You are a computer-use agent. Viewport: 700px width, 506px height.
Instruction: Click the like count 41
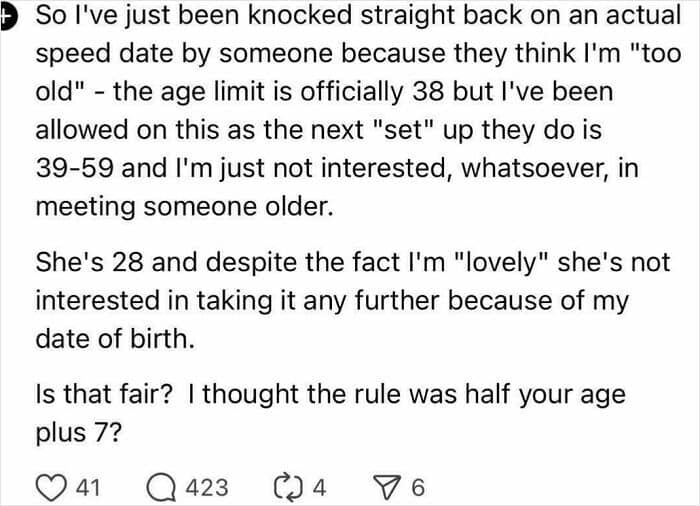[x=88, y=488]
